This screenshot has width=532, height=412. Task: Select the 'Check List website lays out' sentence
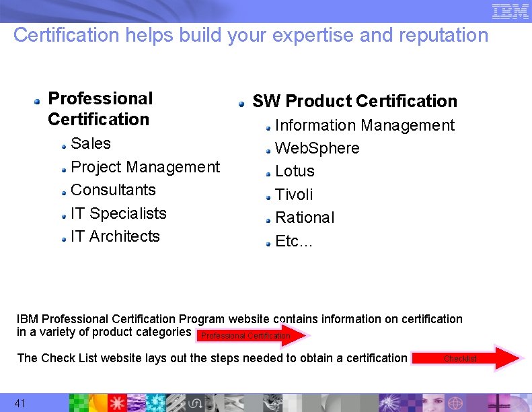[x=212, y=358]
